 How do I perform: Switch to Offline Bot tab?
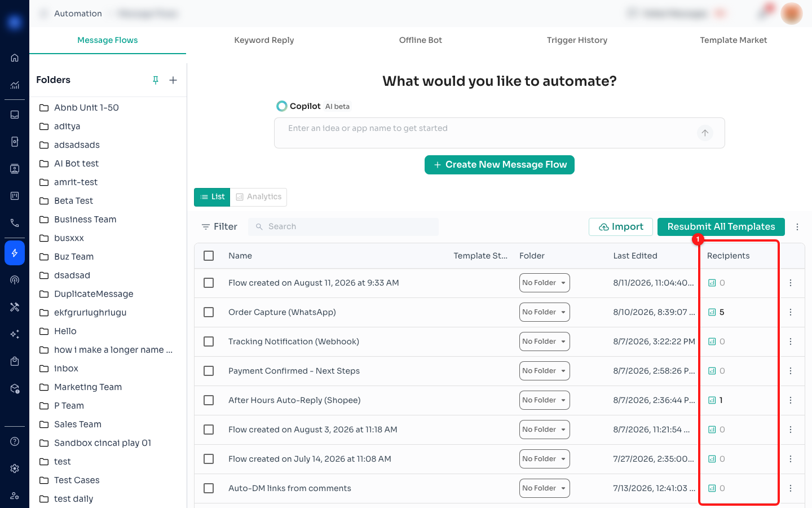(421, 40)
